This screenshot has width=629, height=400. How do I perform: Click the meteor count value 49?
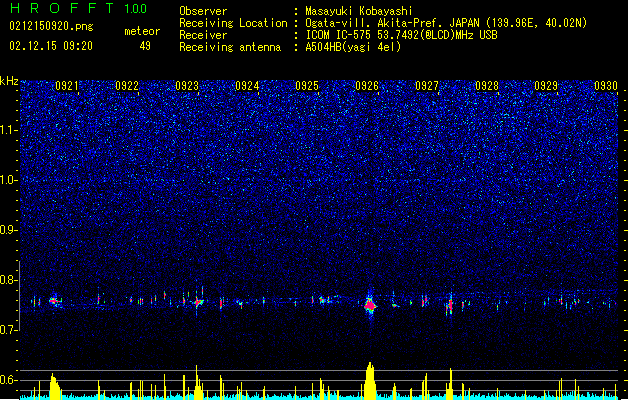coord(145,46)
